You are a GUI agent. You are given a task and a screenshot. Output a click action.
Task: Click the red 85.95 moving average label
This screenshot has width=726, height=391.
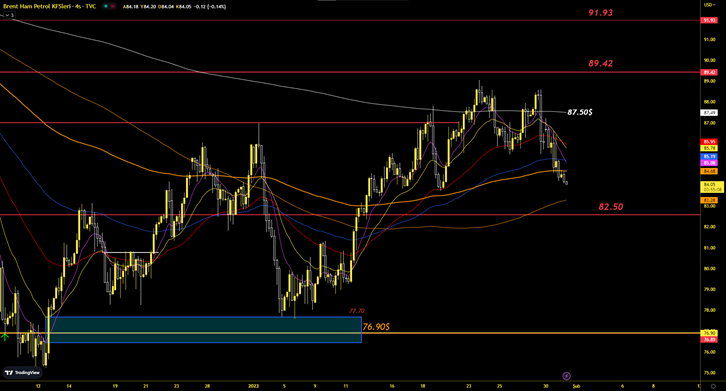pos(709,142)
